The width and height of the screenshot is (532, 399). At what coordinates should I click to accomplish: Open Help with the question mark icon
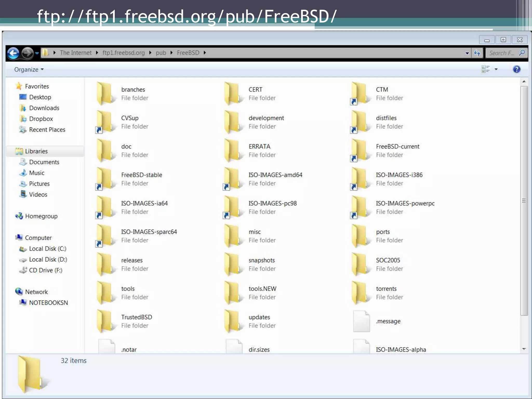point(517,69)
